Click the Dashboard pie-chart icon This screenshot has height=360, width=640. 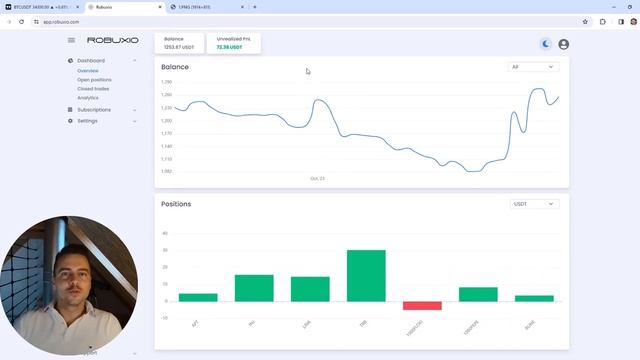pos(70,60)
